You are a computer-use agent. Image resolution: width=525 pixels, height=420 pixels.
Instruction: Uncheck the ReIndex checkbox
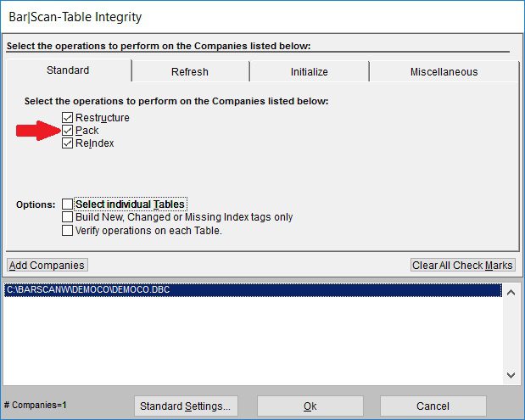67,143
